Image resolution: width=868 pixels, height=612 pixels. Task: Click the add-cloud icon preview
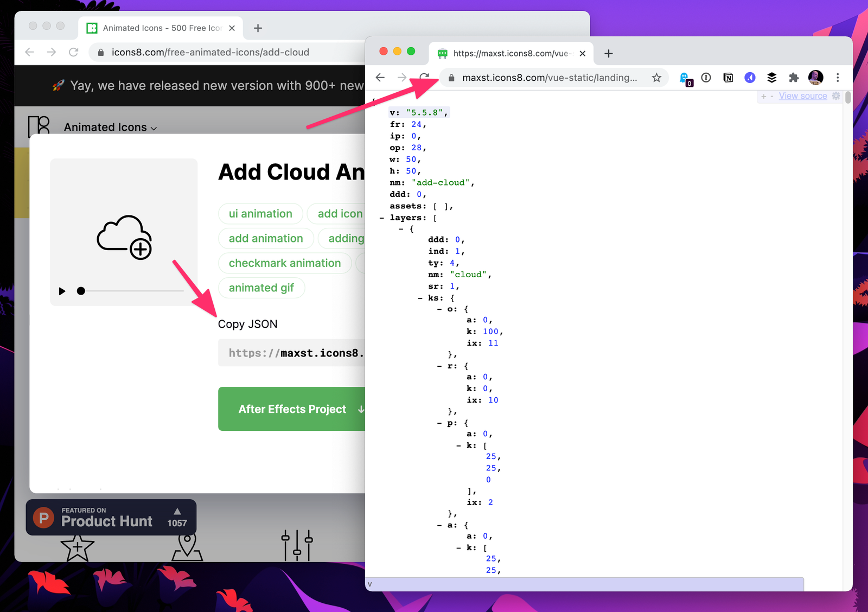pyautogui.click(x=124, y=237)
